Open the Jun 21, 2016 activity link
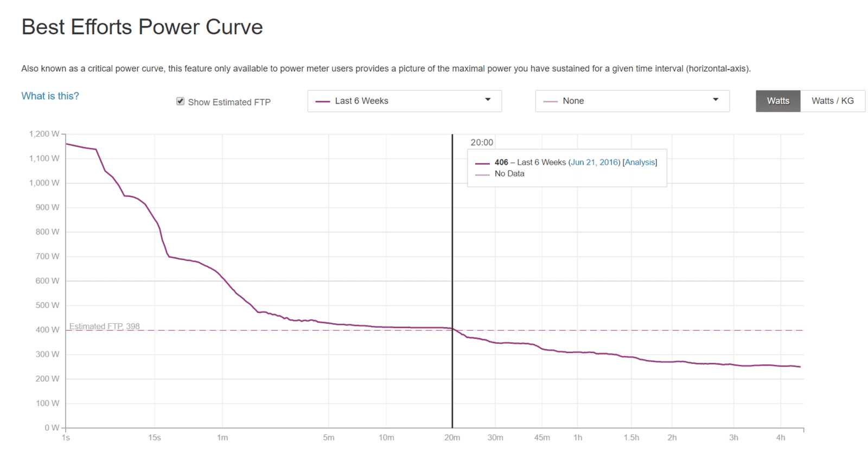Screen dimensions: 868x455 tap(594, 162)
